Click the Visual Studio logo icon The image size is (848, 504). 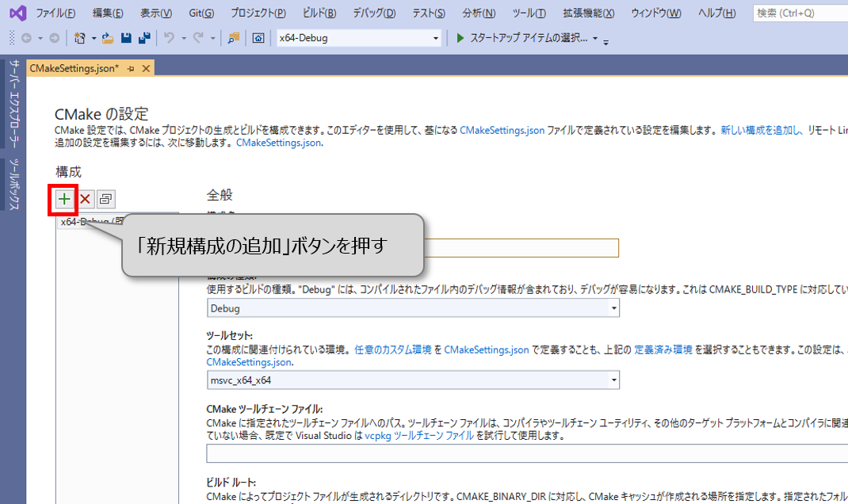(17, 13)
